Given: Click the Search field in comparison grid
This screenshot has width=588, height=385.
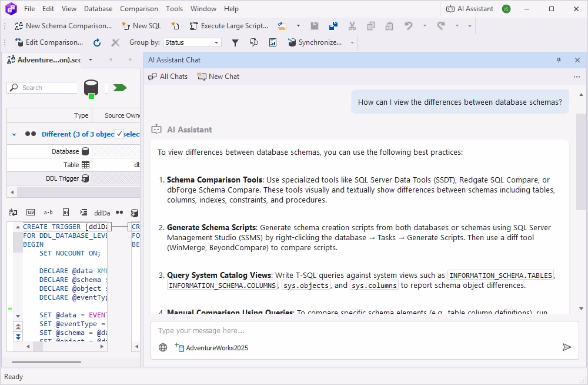Looking at the screenshot, I should [x=42, y=88].
